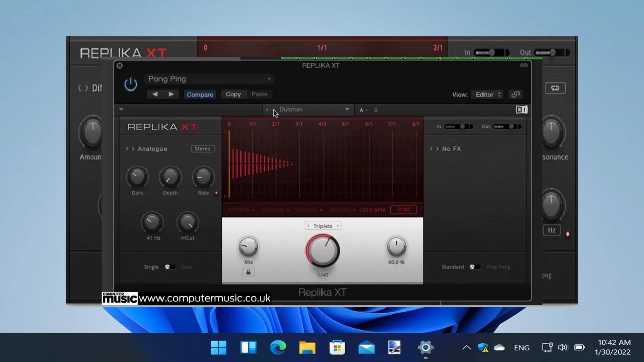
Task: Adjust the Out level slider in plugin
Action: pyautogui.click(x=507, y=127)
